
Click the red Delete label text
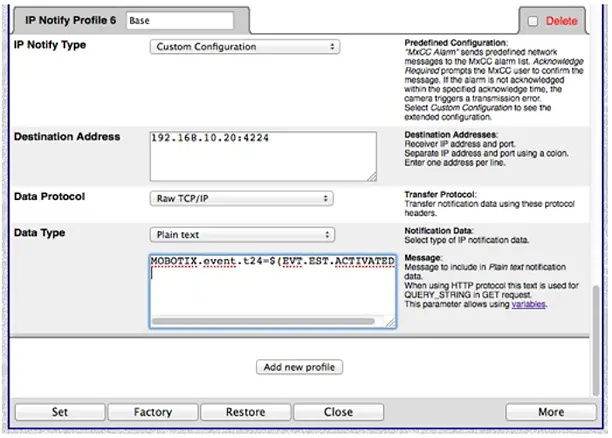coord(561,21)
